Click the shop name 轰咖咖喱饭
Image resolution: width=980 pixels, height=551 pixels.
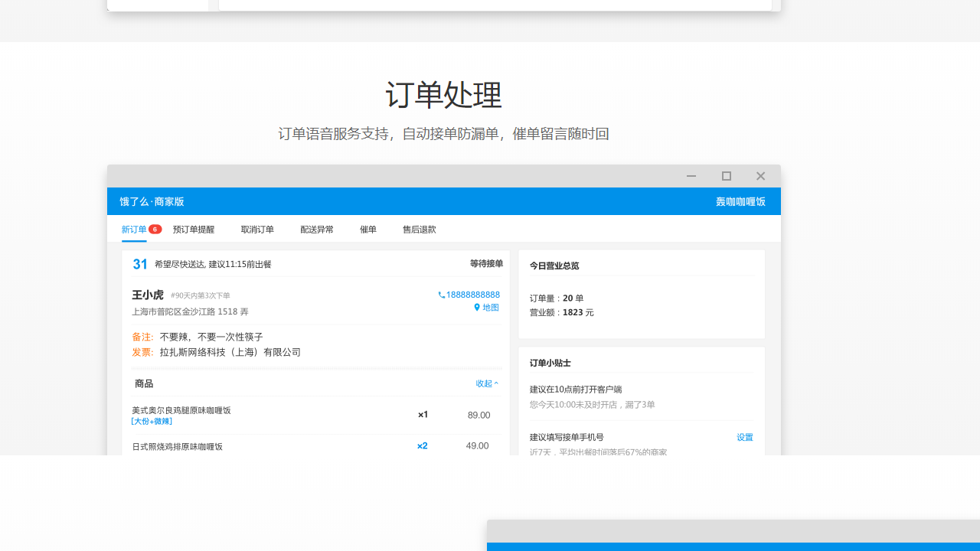click(x=740, y=201)
